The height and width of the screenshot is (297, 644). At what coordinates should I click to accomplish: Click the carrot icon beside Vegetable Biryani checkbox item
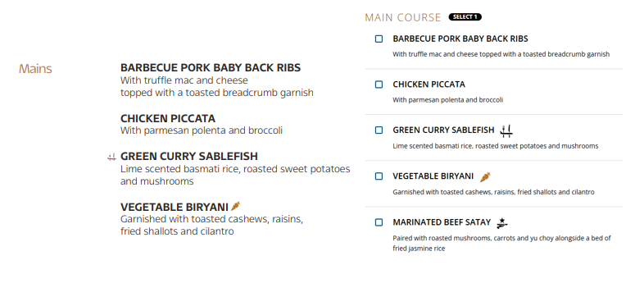pyautogui.click(x=485, y=177)
